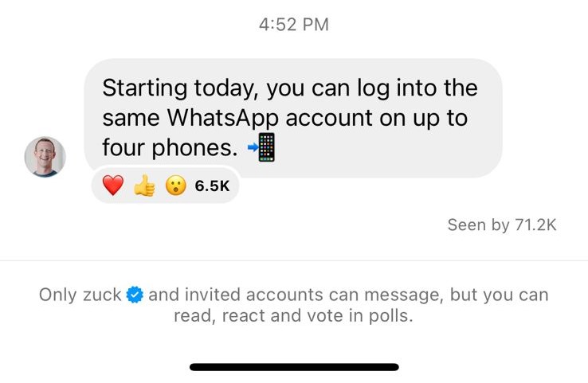Tap the surprised face reaction emoji

175,186
